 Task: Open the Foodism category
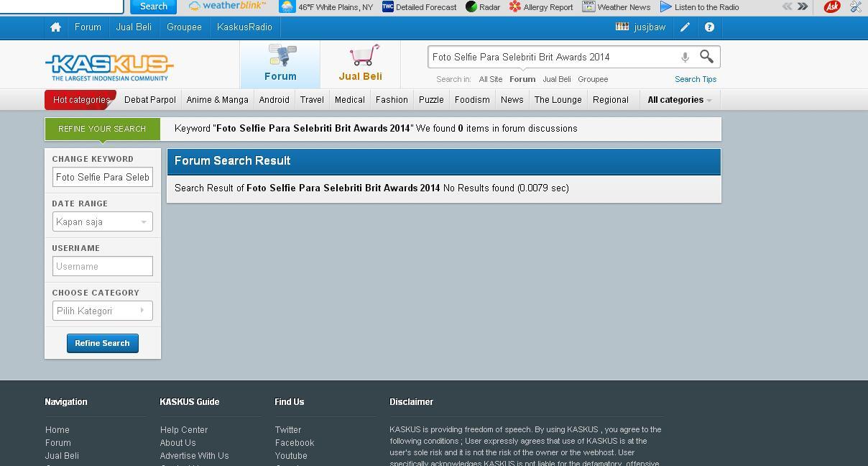click(472, 100)
